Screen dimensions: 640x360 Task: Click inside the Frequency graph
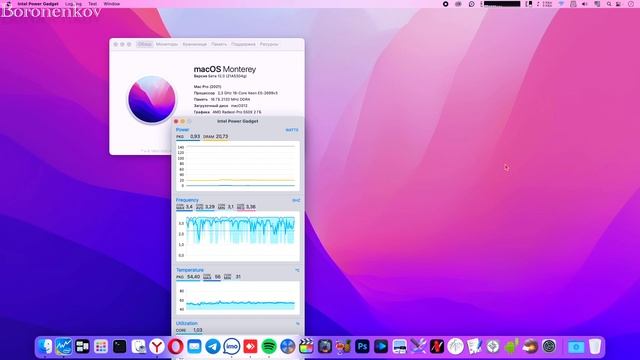click(x=238, y=236)
